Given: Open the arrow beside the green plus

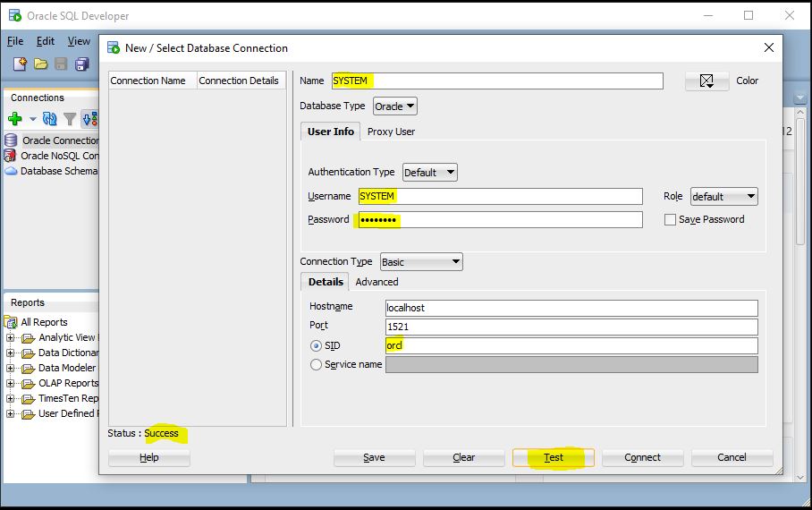Looking at the screenshot, I should pos(32,119).
